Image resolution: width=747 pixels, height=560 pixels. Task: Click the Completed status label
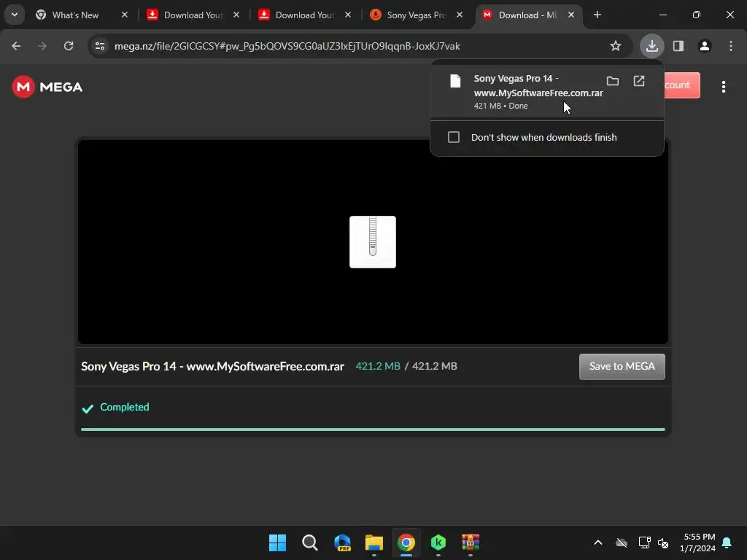tap(124, 407)
